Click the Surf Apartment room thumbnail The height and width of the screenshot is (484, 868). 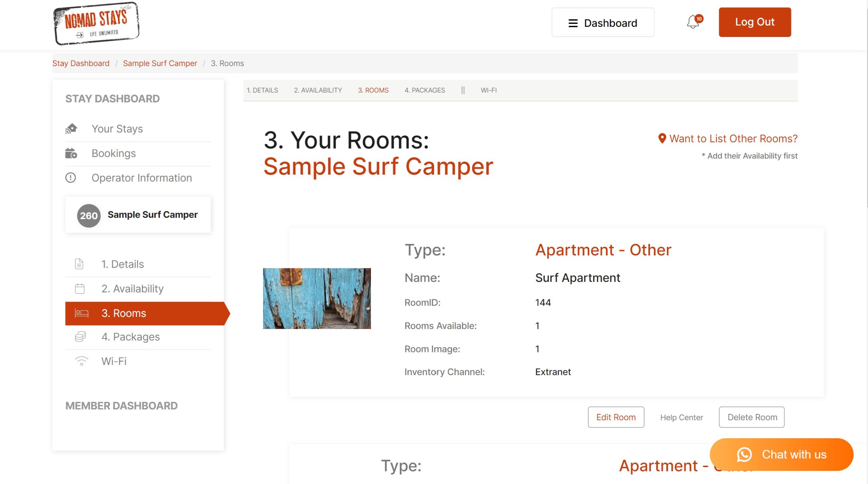[x=317, y=298]
